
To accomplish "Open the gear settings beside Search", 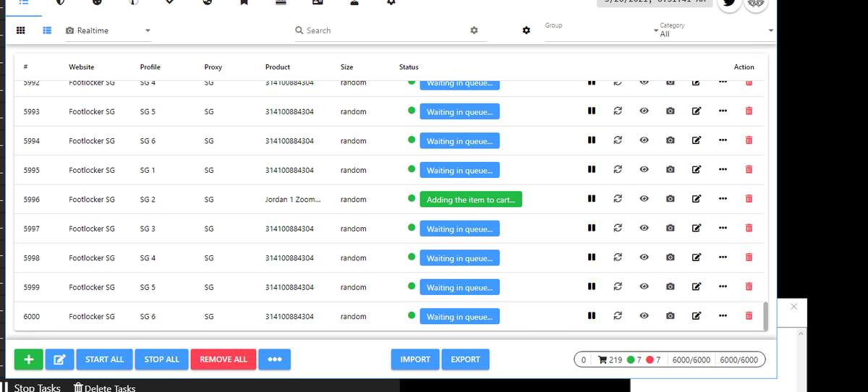I will 474,30.
